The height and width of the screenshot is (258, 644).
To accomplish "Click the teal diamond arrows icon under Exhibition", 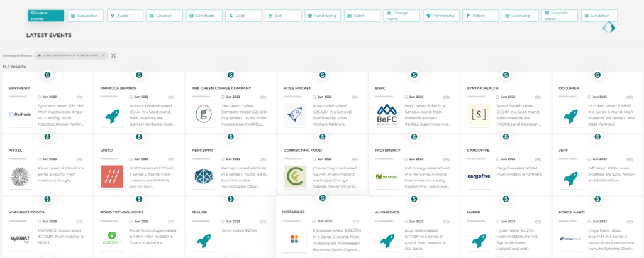I will 609,28.
